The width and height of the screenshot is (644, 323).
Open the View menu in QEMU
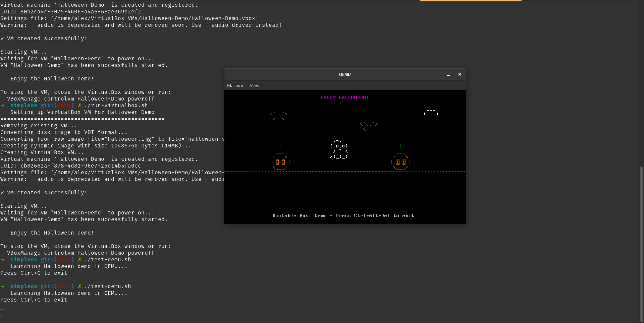click(x=254, y=86)
